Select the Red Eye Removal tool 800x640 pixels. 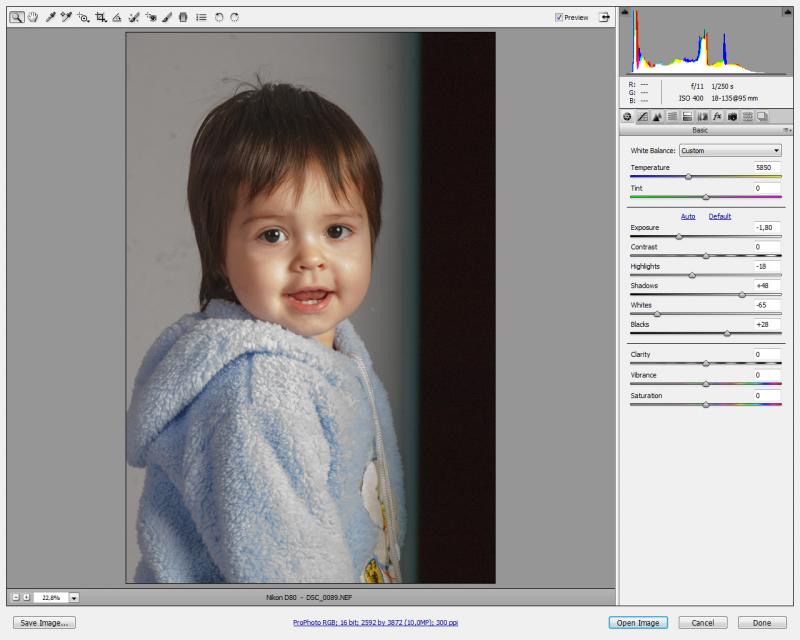click(x=151, y=17)
